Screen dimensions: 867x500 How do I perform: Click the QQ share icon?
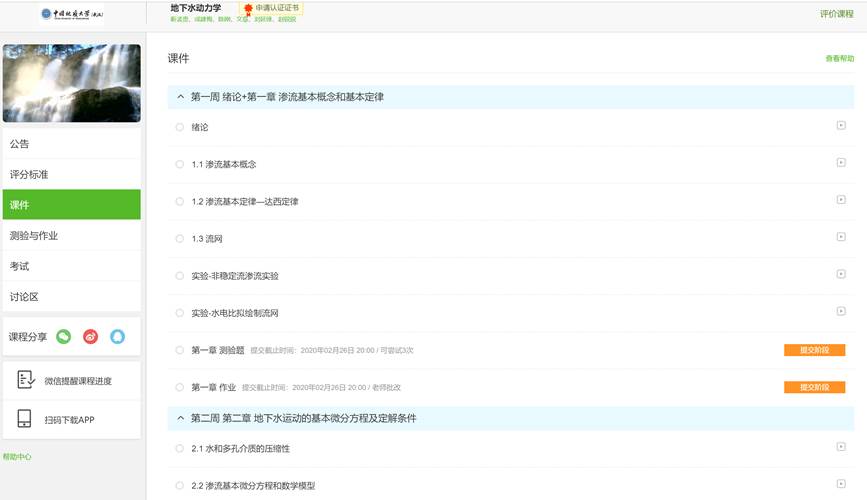coord(118,337)
